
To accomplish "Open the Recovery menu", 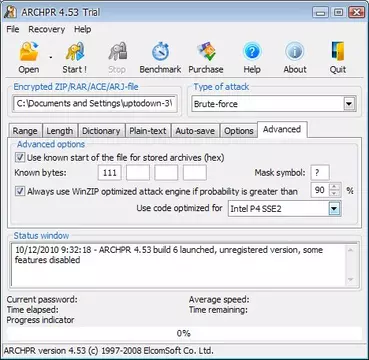I will point(46,29).
